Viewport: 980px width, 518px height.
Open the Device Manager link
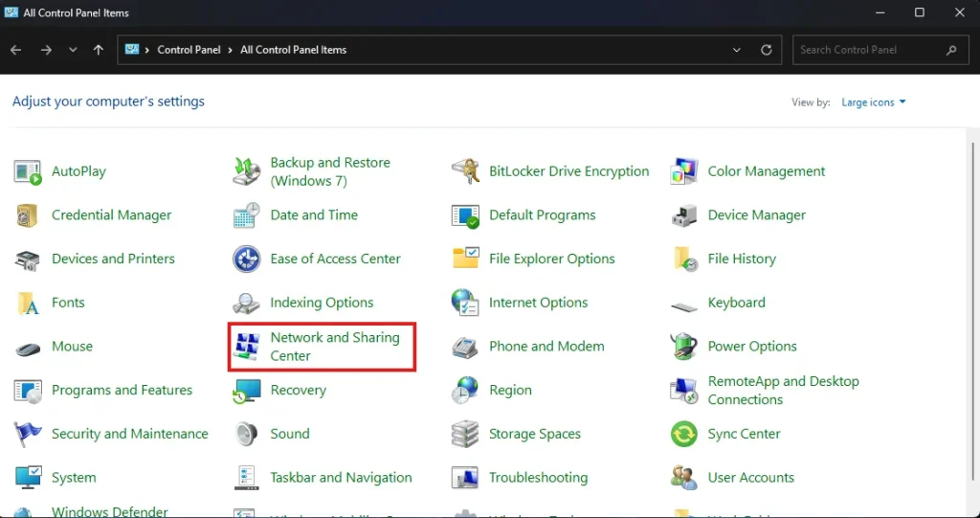click(756, 215)
